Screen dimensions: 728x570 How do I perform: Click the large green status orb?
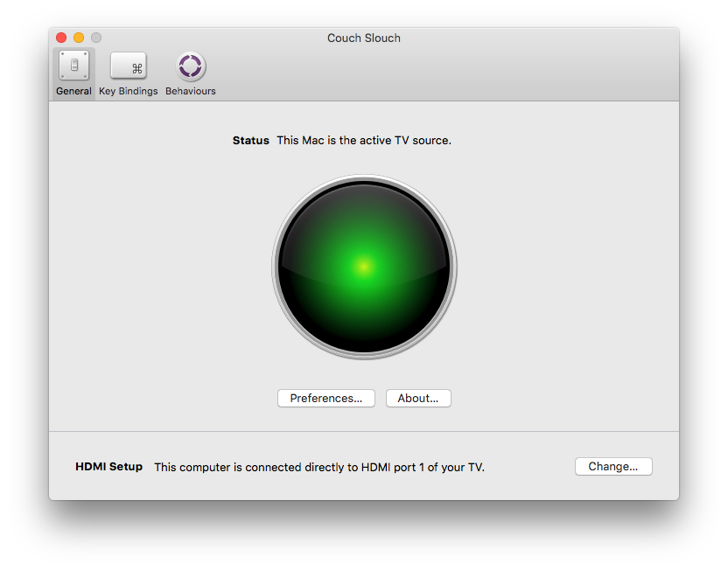[365, 267]
